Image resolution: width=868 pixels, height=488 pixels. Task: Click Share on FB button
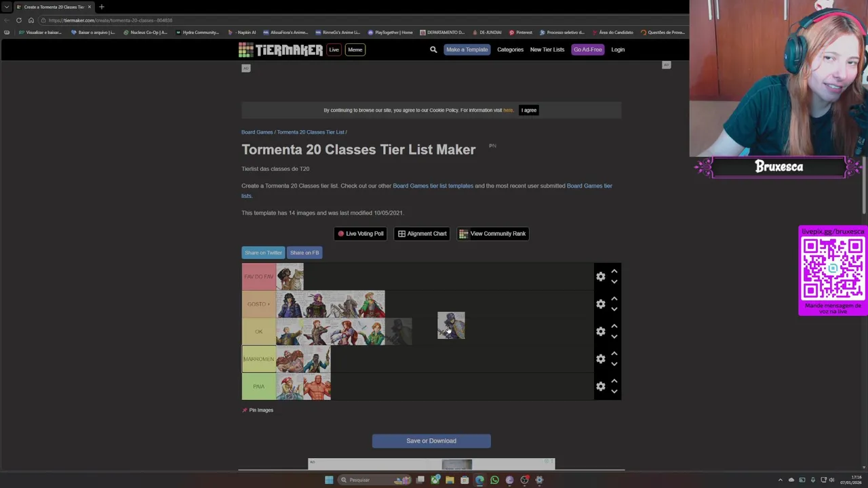[x=304, y=253]
